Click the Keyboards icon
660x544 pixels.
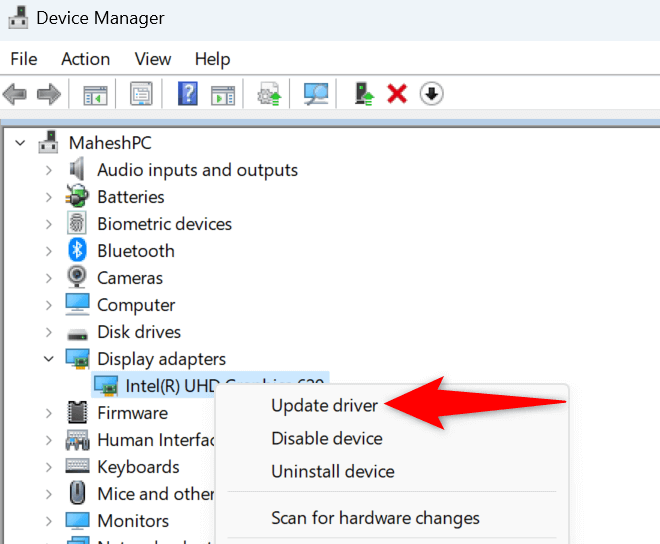77,466
